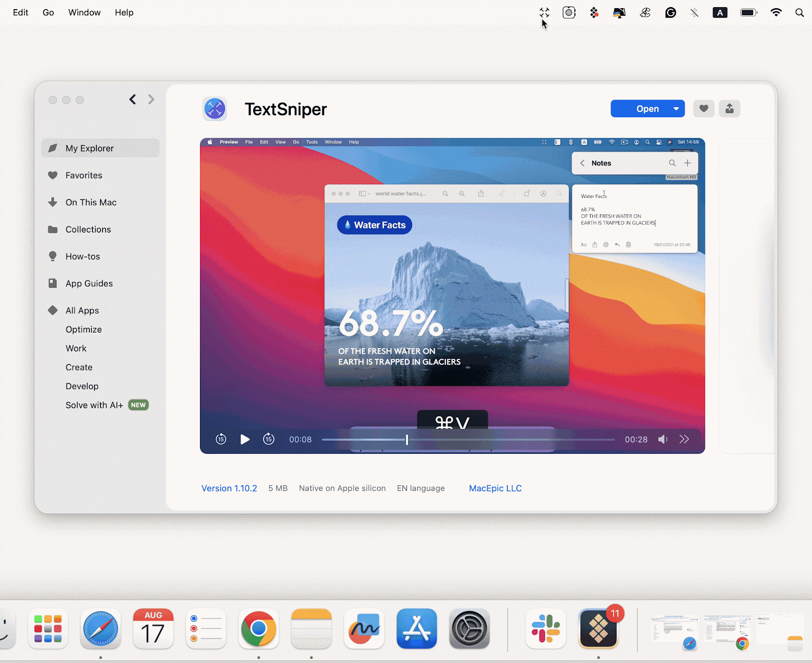Open the Edit menu

click(x=20, y=13)
